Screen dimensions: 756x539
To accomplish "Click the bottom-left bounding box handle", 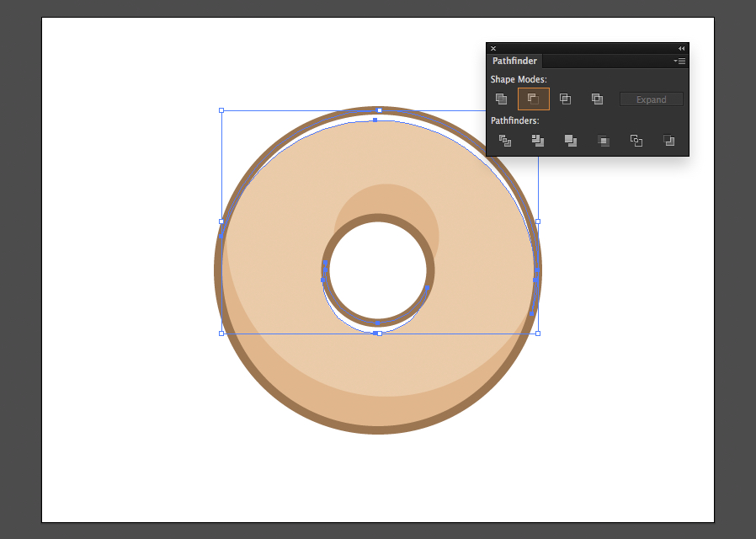I will (221, 334).
